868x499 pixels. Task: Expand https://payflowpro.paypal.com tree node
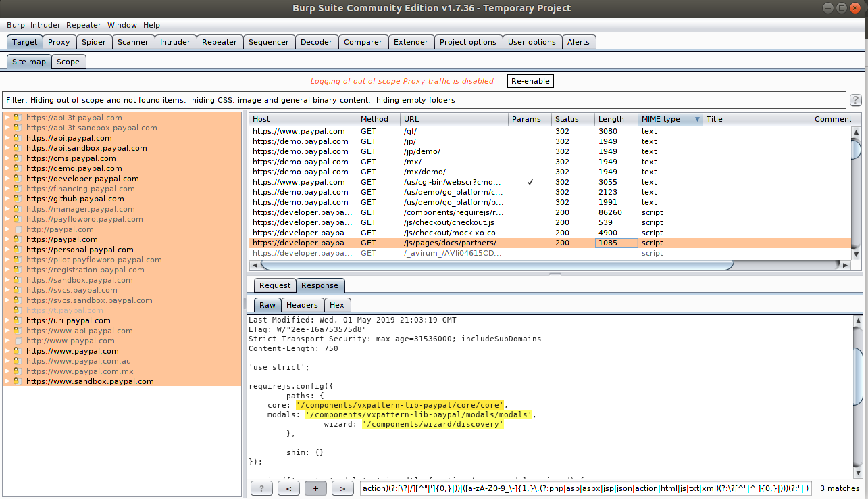tap(7, 219)
